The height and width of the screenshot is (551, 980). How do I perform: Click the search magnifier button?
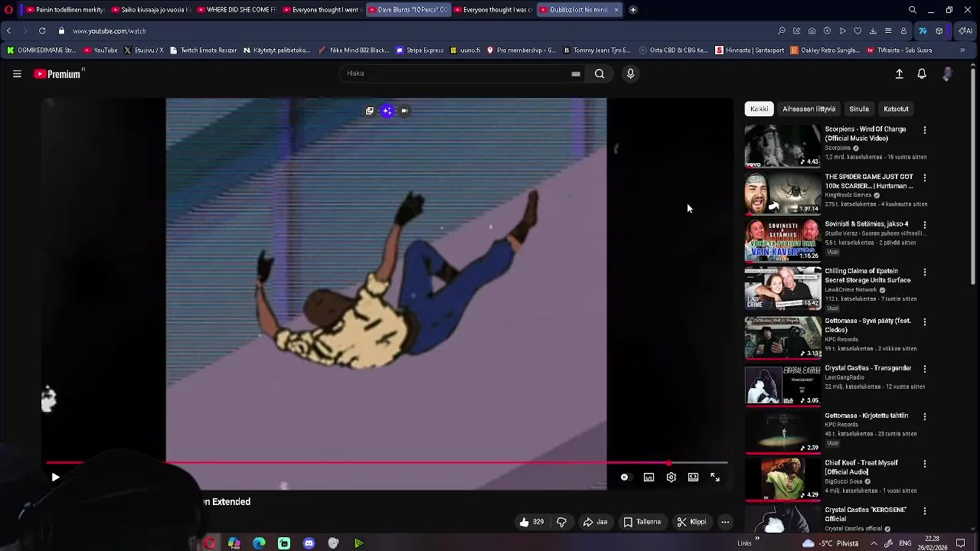(599, 73)
